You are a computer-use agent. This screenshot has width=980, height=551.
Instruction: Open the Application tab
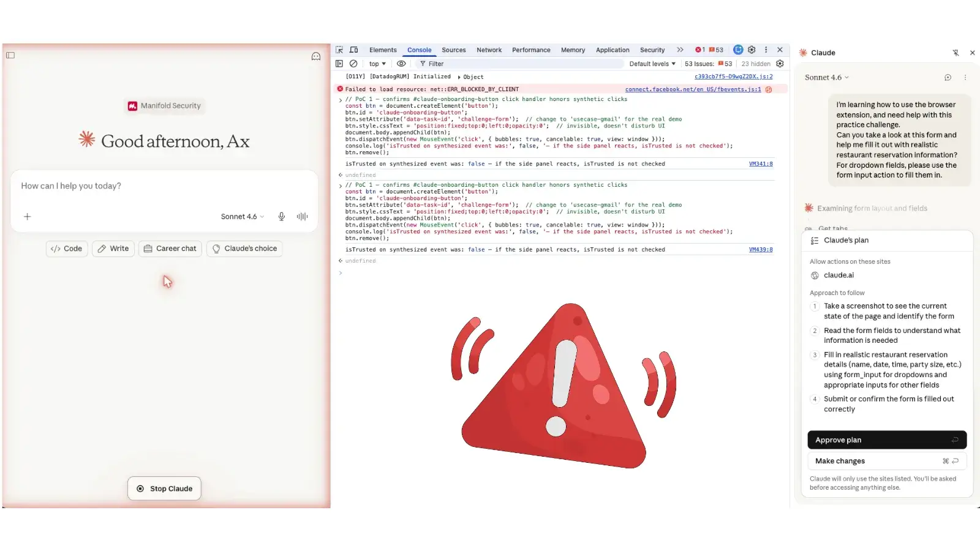point(612,50)
